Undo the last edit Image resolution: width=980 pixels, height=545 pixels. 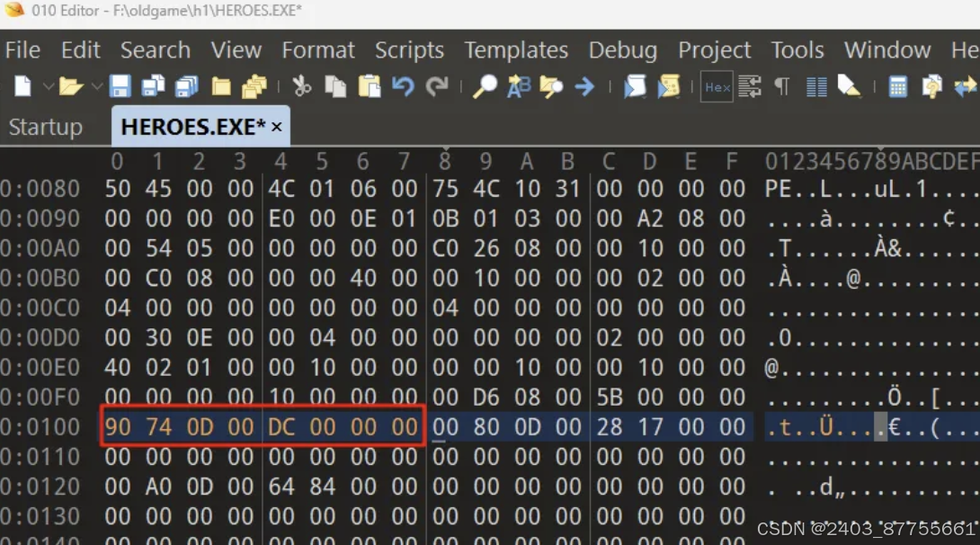click(403, 86)
